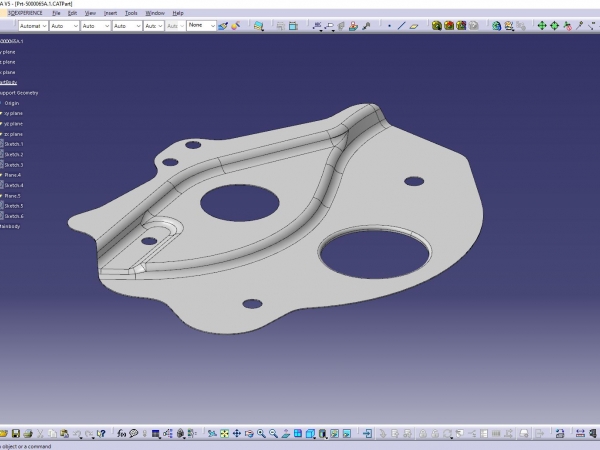
Task: Click the Print icon
Action: [28, 434]
